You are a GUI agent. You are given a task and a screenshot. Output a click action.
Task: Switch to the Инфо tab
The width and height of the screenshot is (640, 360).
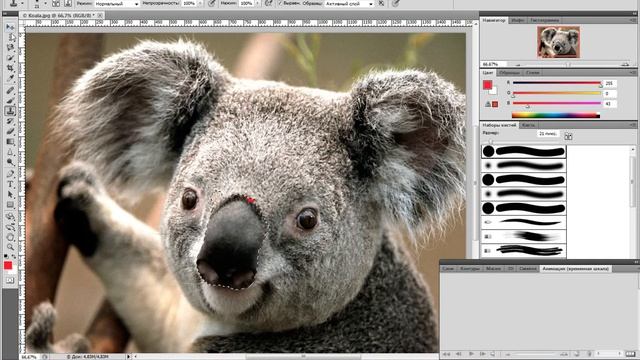(x=518, y=20)
